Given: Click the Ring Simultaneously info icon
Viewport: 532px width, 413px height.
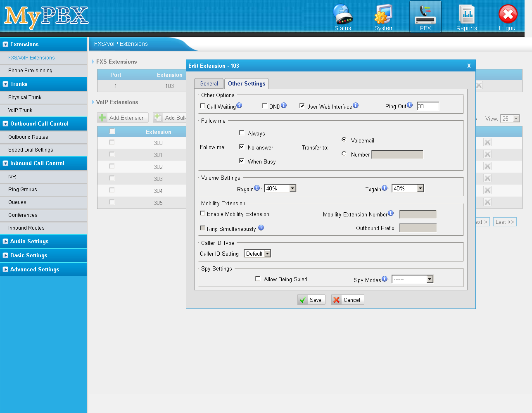Looking at the screenshot, I should tap(261, 228).
